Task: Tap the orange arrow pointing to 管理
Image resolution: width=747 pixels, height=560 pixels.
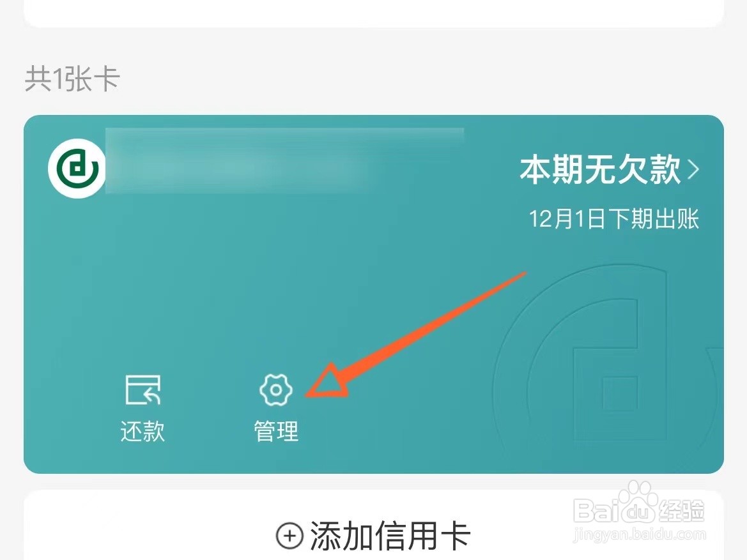Action: click(x=415, y=335)
